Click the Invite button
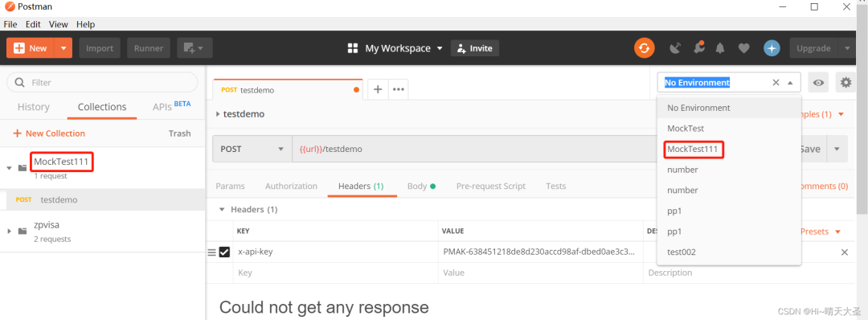This screenshot has height=320, width=868. click(x=475, y=48)
